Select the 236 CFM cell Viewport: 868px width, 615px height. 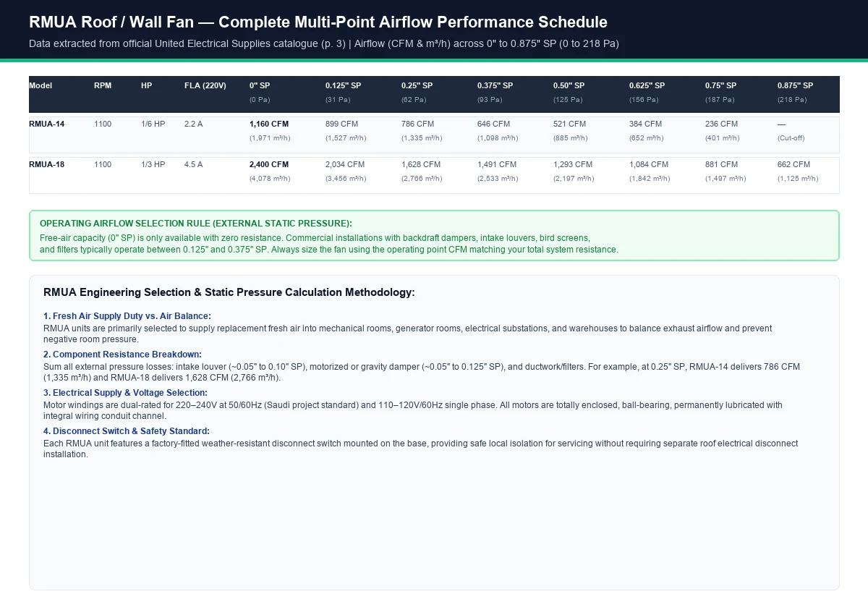721,124
